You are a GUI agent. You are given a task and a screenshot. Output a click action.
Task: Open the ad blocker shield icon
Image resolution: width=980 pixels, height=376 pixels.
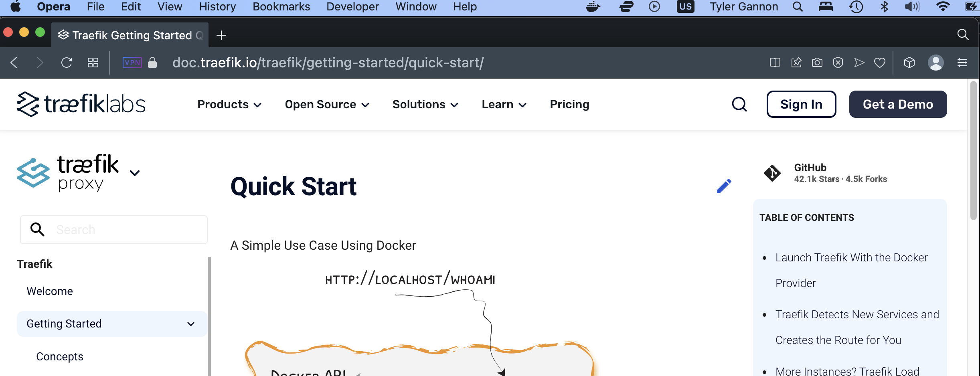[838, 63]
